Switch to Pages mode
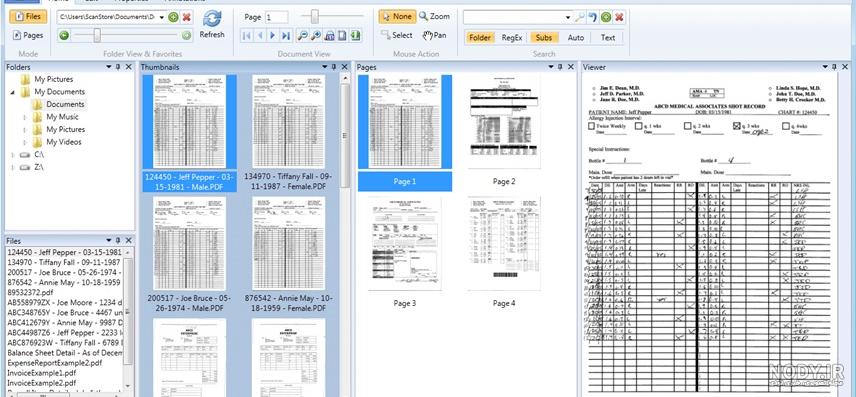The height and width of the screenshot is (397, 856). pos(28,35)
